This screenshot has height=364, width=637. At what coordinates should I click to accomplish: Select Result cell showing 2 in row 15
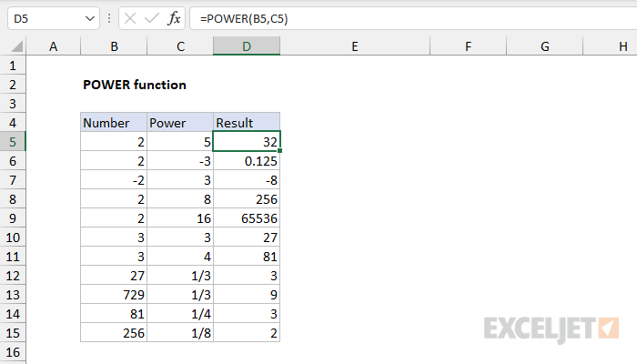(247, 333)
